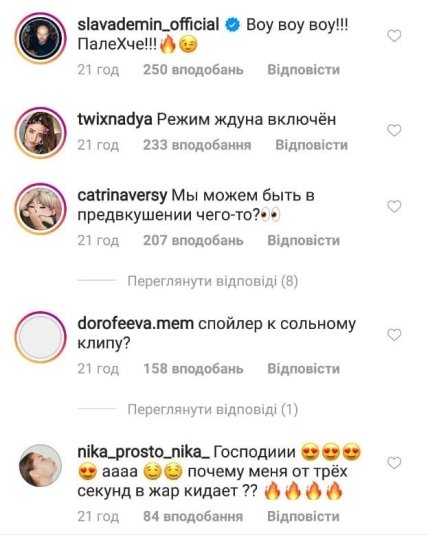The width and height of the screenshot is (428, 535).
Task: Like slavademin_official's comment with the heart
Action: click(394, 36)
